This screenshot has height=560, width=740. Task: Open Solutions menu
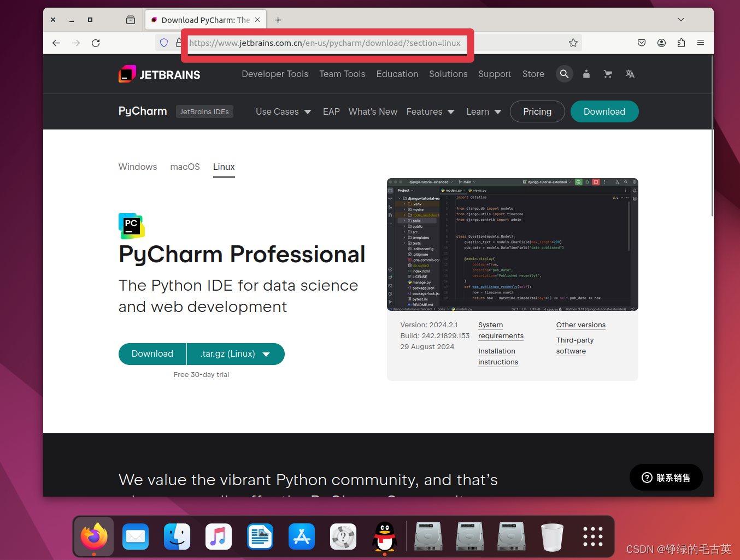[448, 74]
